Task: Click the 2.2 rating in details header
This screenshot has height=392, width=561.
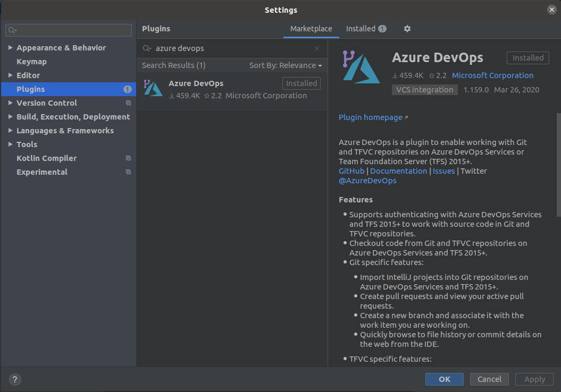Action: 438,75
